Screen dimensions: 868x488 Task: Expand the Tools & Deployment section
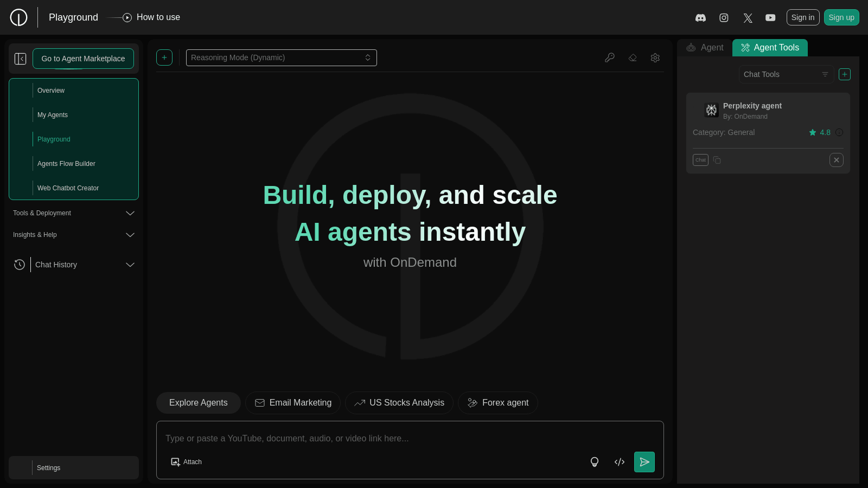74,213
